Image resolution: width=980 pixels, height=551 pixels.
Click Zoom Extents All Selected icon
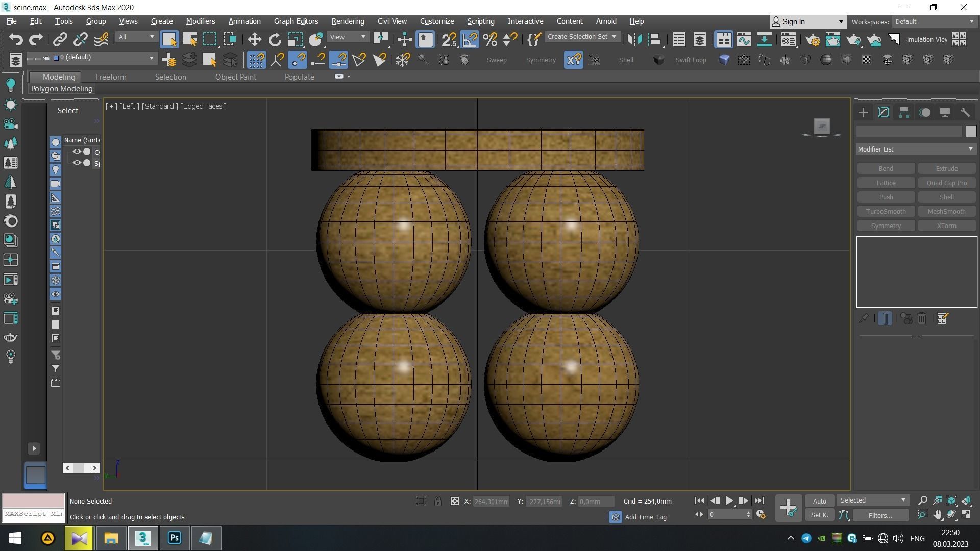[x=967, y=500]
